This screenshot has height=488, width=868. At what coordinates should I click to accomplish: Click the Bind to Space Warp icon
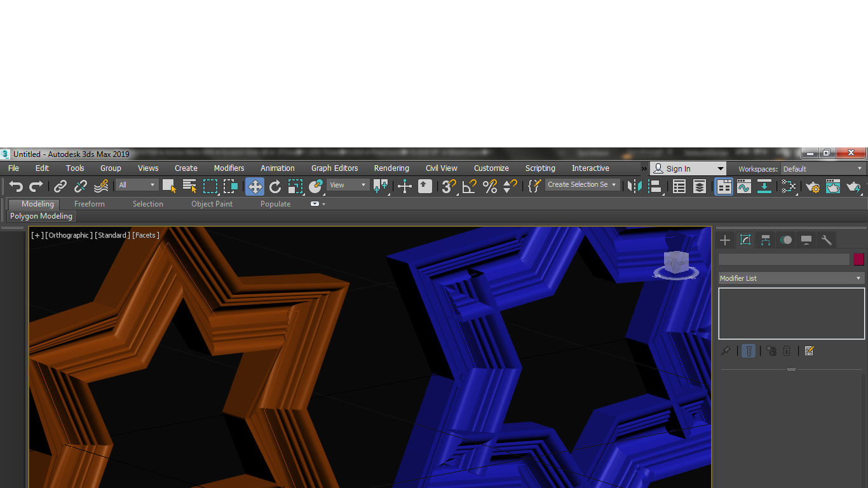(x=101, y=186)
